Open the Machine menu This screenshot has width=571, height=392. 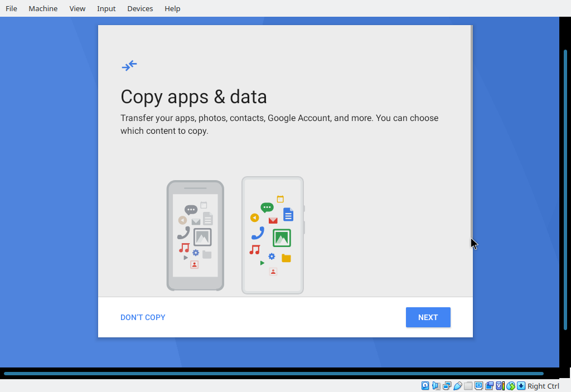pyautogui.click(x=43, y=8)
